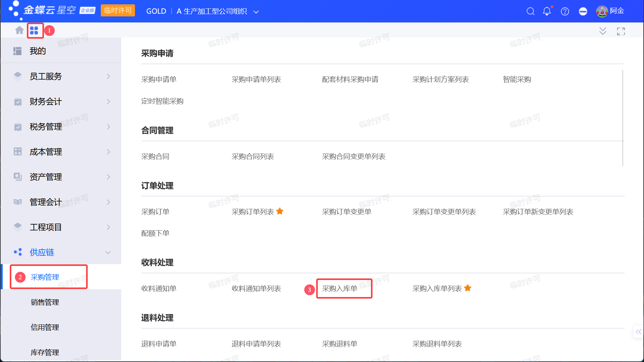Open the 采购入库单 link

click(x=340, y=289)
